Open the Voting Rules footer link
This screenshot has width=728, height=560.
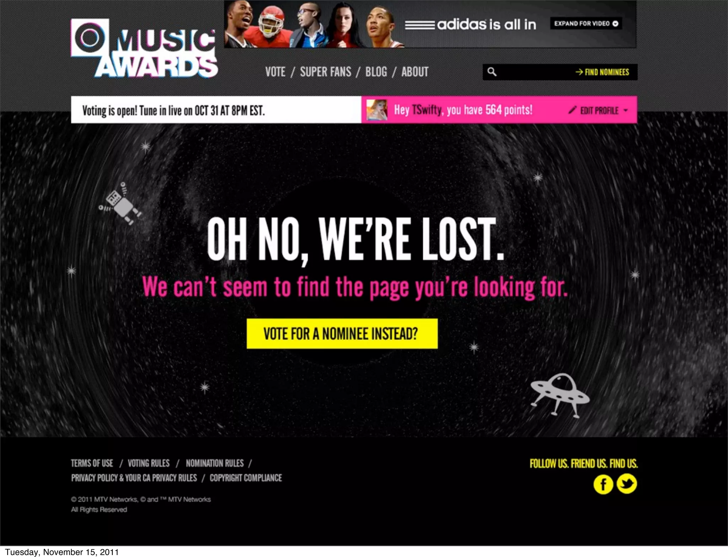coord(149,463)
